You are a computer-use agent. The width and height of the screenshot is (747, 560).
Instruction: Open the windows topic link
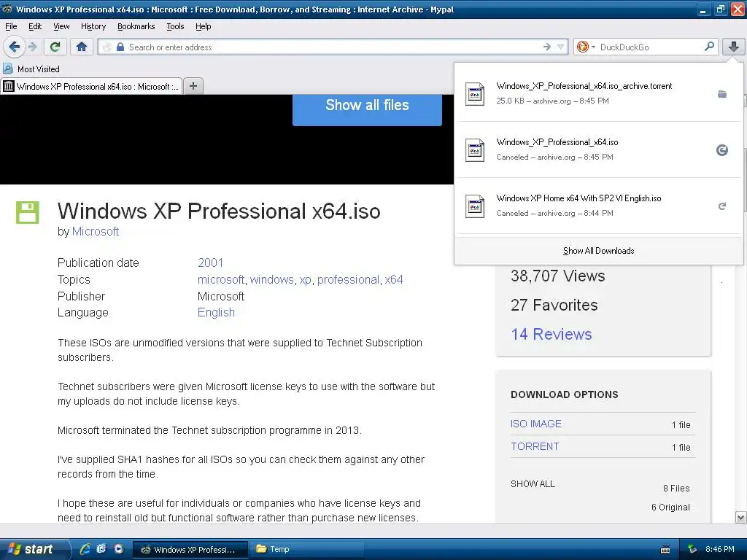[271, 279]
